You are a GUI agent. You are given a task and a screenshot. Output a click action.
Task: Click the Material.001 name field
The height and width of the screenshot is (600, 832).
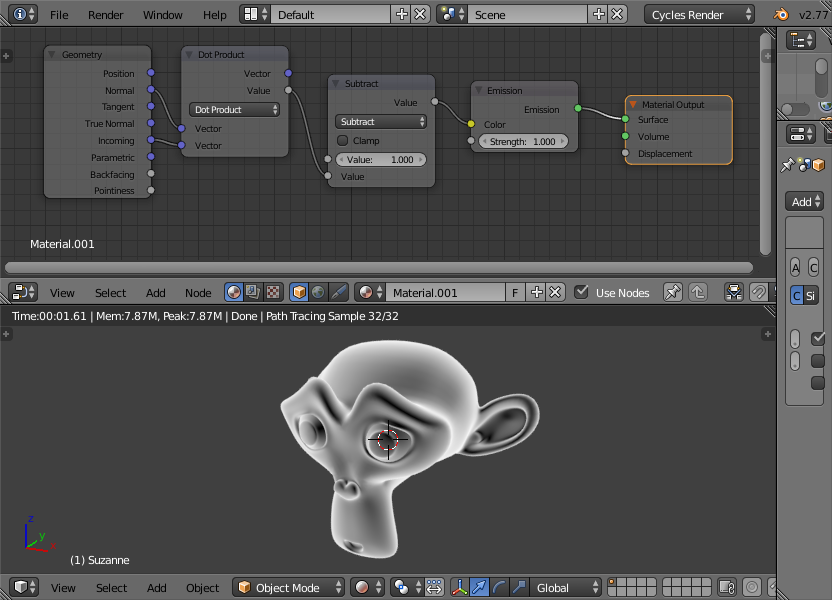pyautogui.click(x=445, y=292)
